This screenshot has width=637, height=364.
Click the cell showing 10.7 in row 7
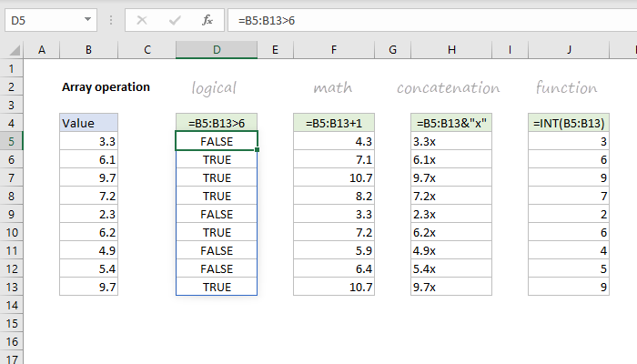(334, 177)
